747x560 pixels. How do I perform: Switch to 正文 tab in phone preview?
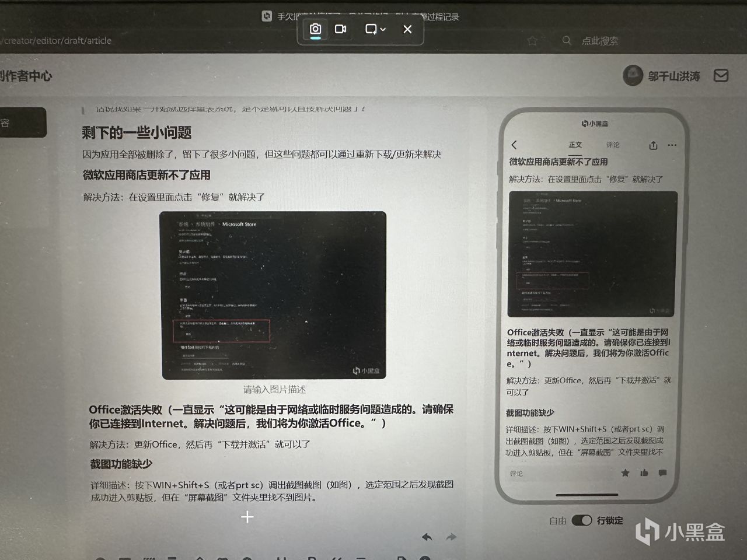point(575,145)
